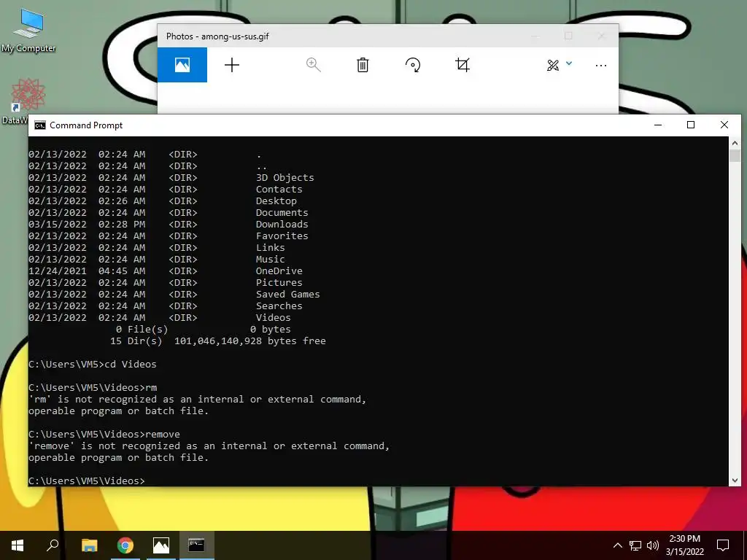This screenshot has width=747, height=560.
Task: Click the 'Pictures' directory entry
Action: click(x=279, y=282)
